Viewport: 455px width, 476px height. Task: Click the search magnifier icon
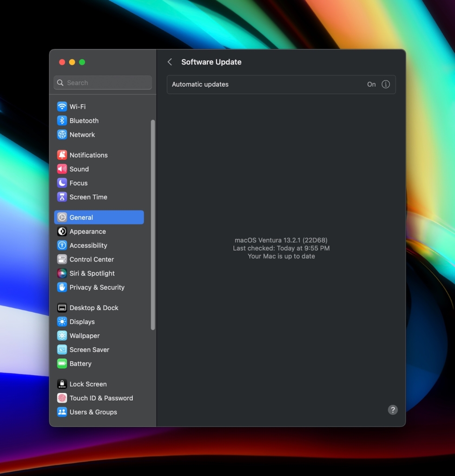[60, 83]
